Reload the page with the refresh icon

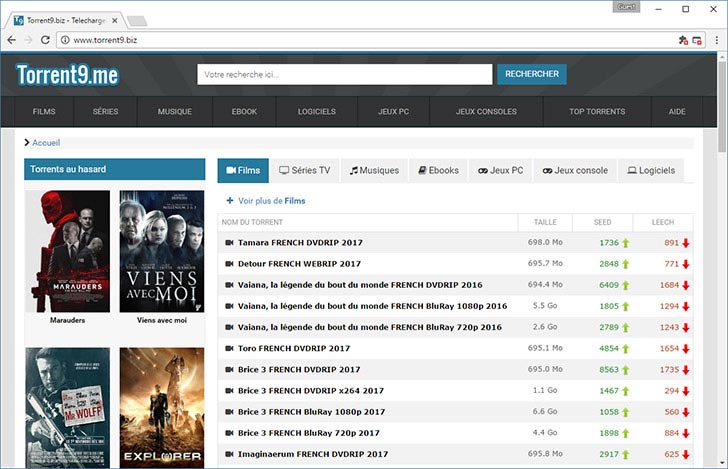[x=45, y=40]
